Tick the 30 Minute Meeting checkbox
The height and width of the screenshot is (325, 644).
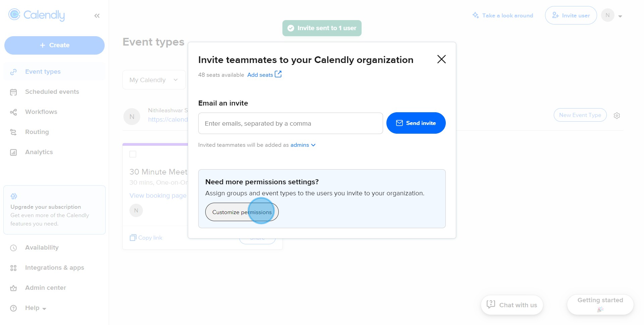point(133,154)
